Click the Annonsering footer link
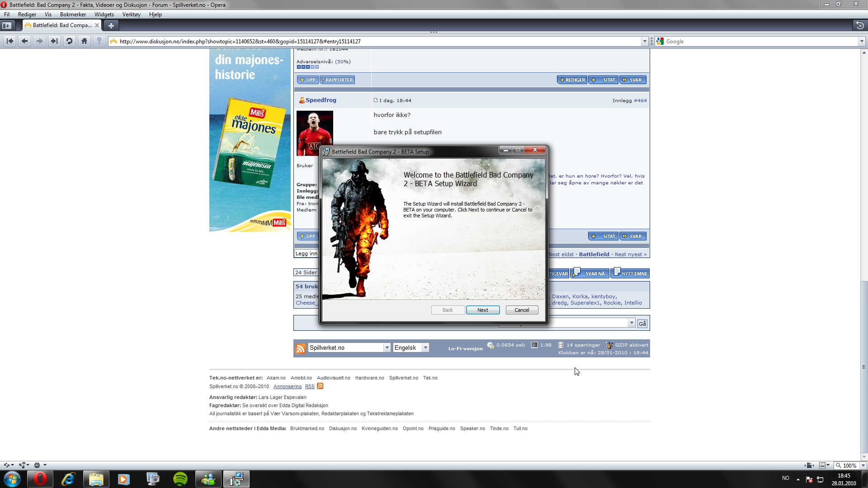The width and height of the screenshot is (868, 488). click(287, 386)
